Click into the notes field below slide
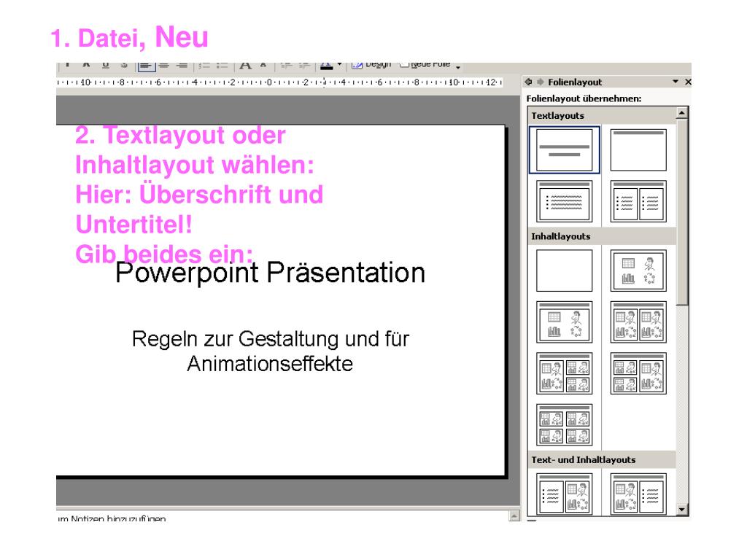The width and height of the screenshot is (747, 560). coord(281,517)
